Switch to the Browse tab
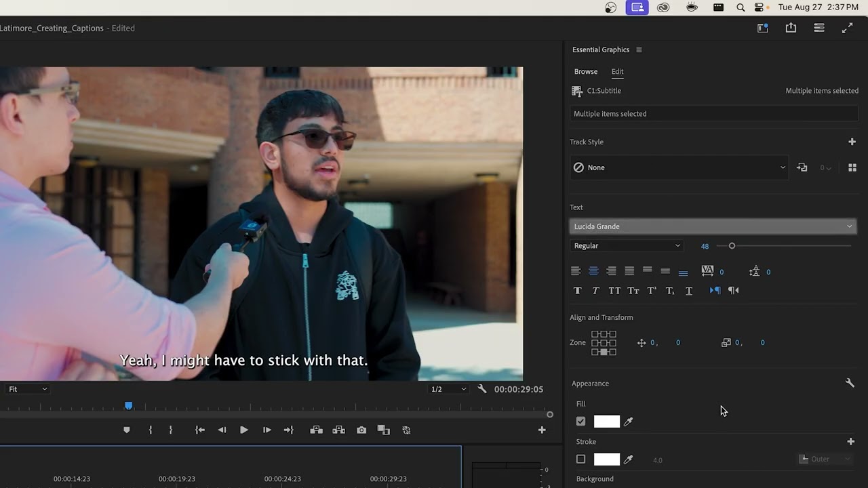Image resolution: width=868 pixels, height=488 pixels. click(586, 71)
